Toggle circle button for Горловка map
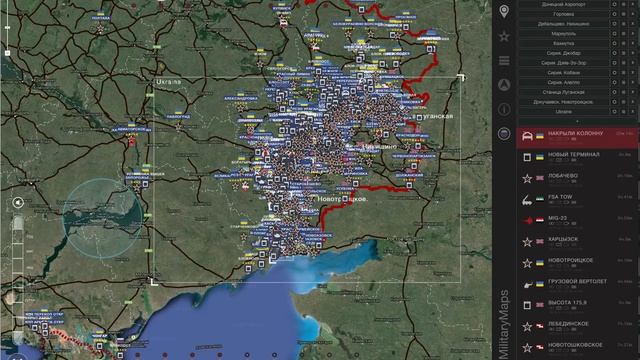The width and height of the screenshot is (640, 360). point(614,14)
